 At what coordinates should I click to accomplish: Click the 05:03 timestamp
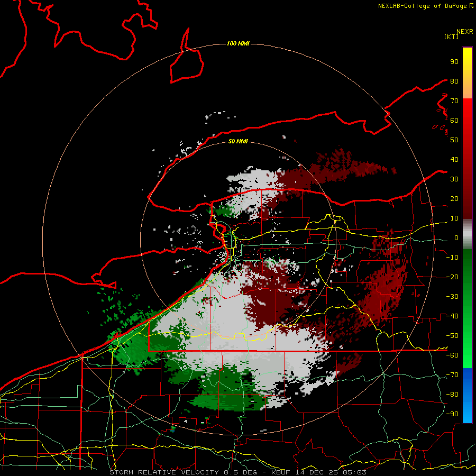(x=354, y=472)
